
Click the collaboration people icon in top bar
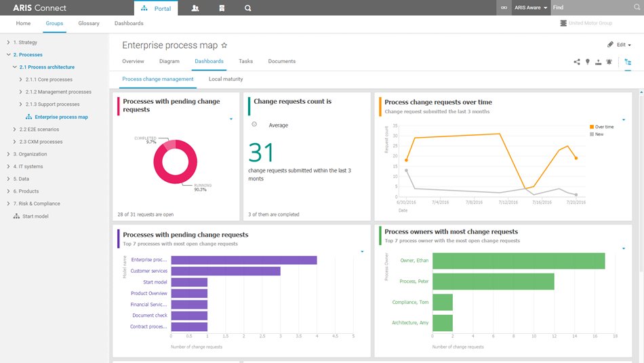(195, 8)
